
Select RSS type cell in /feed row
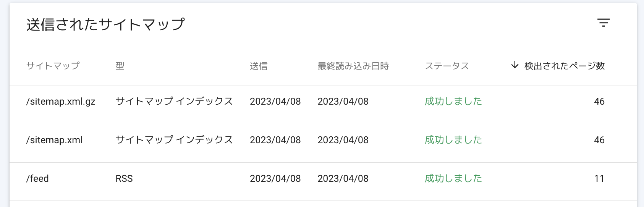pyautogui.click(x=124, y=178)
